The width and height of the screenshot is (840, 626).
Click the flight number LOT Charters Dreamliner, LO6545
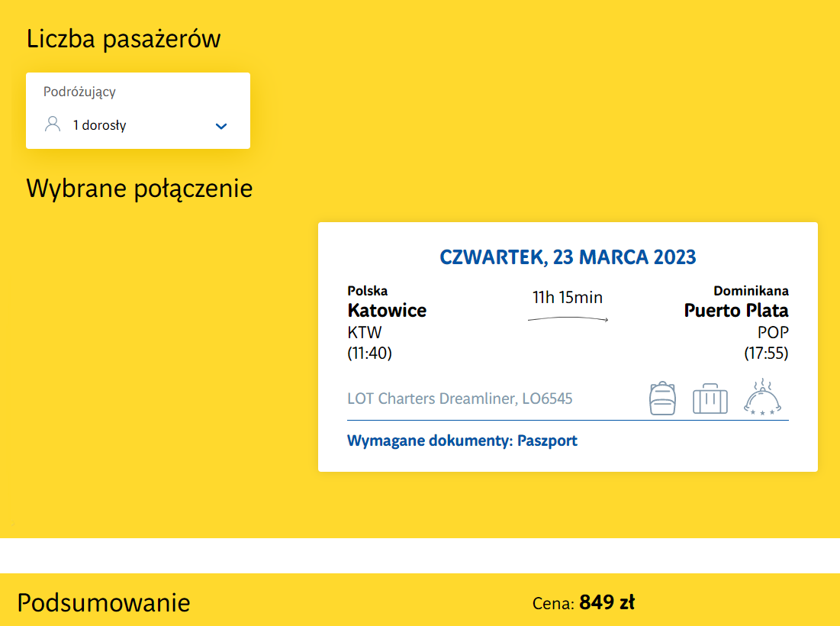pyautogui.click(x=459, y=399)
